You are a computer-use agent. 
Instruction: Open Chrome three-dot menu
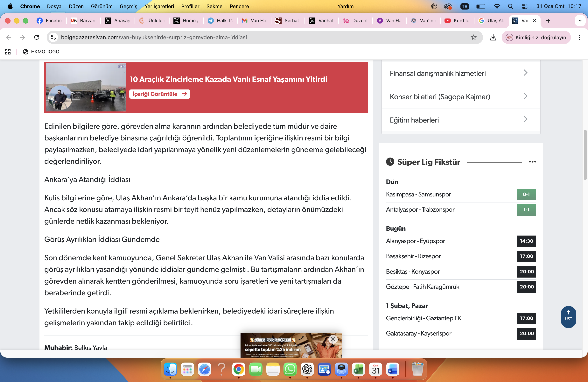(x=579, y=37)
